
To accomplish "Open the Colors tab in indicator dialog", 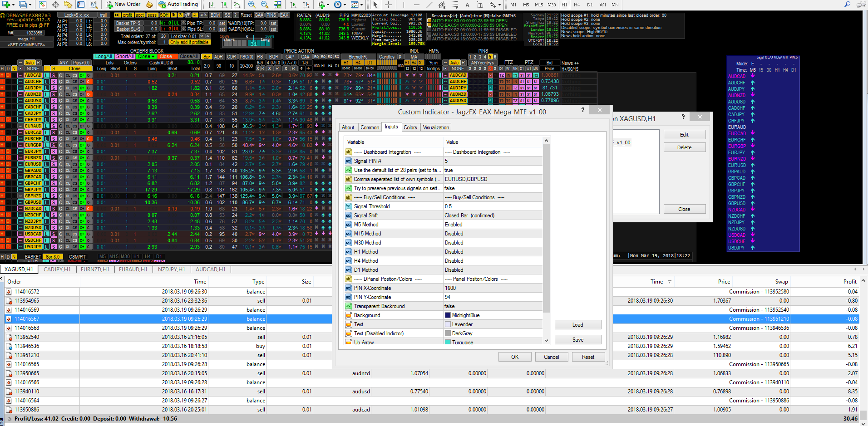I will coord(410,127).
